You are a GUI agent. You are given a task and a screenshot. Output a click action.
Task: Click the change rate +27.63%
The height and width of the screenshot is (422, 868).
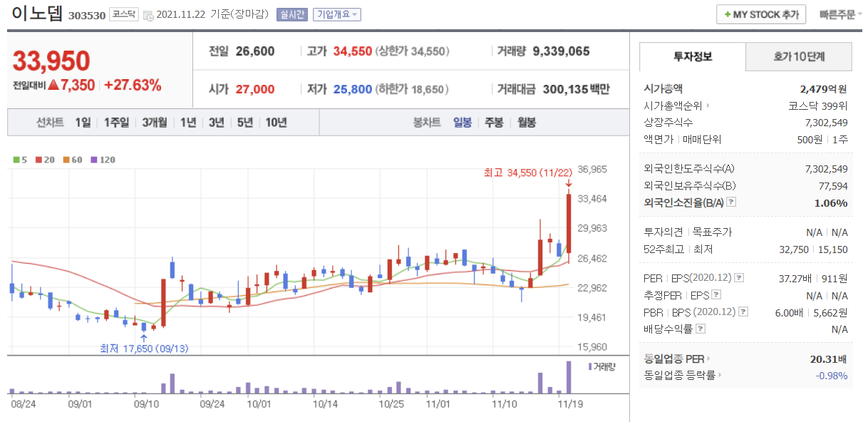(133, 86)
